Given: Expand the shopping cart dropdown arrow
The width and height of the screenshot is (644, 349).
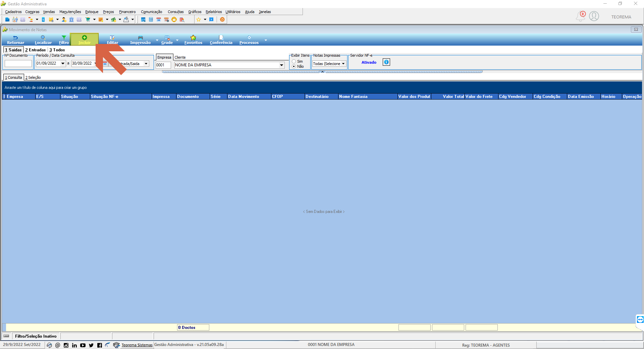Looking at the screenshot, I should (94, 19).
